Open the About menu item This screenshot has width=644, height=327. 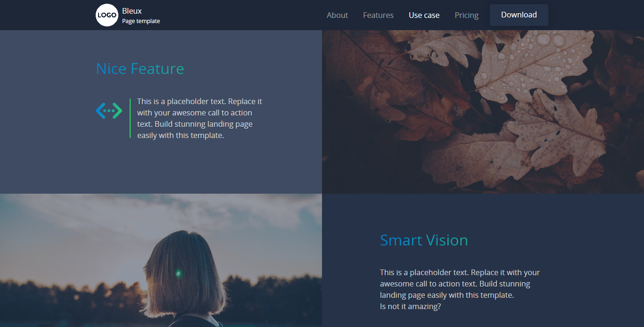337,15
